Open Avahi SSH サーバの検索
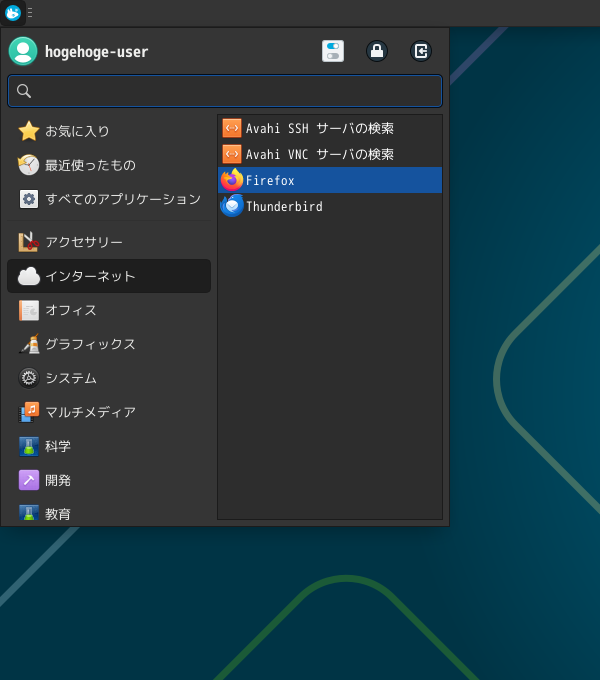 [x=330, y=128]
